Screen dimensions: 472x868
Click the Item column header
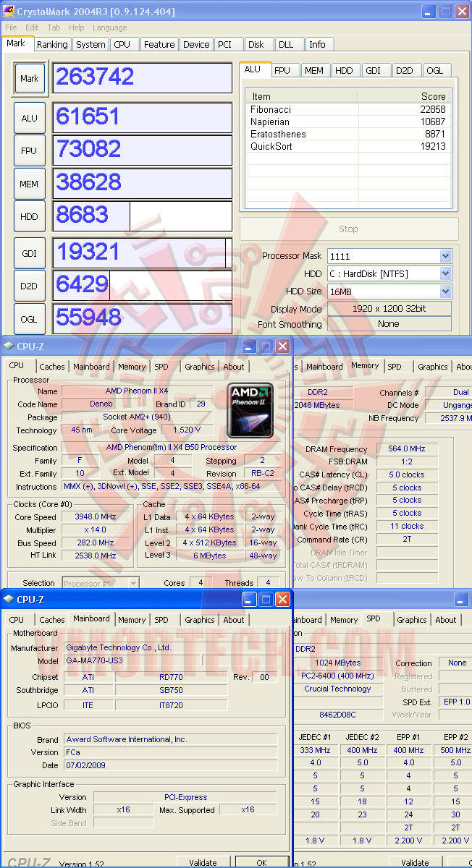tap(302, 96)
